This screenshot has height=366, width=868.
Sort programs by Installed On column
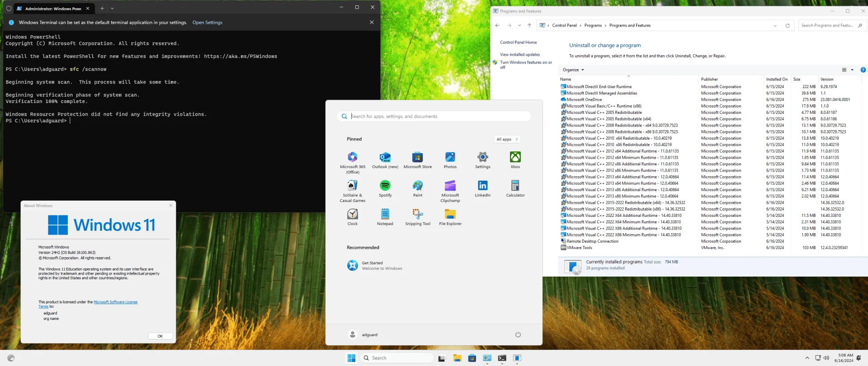click(778, 79)
